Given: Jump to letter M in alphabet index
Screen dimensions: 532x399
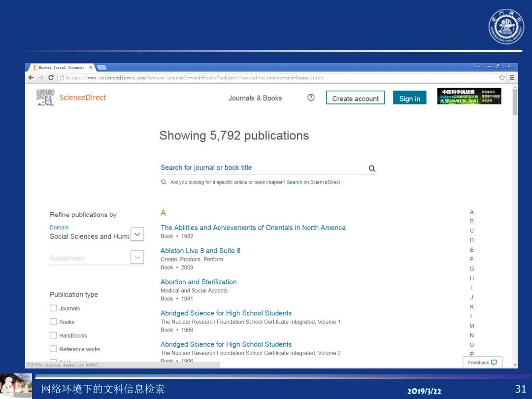Looking at the screenshot, I should (471, 326).
